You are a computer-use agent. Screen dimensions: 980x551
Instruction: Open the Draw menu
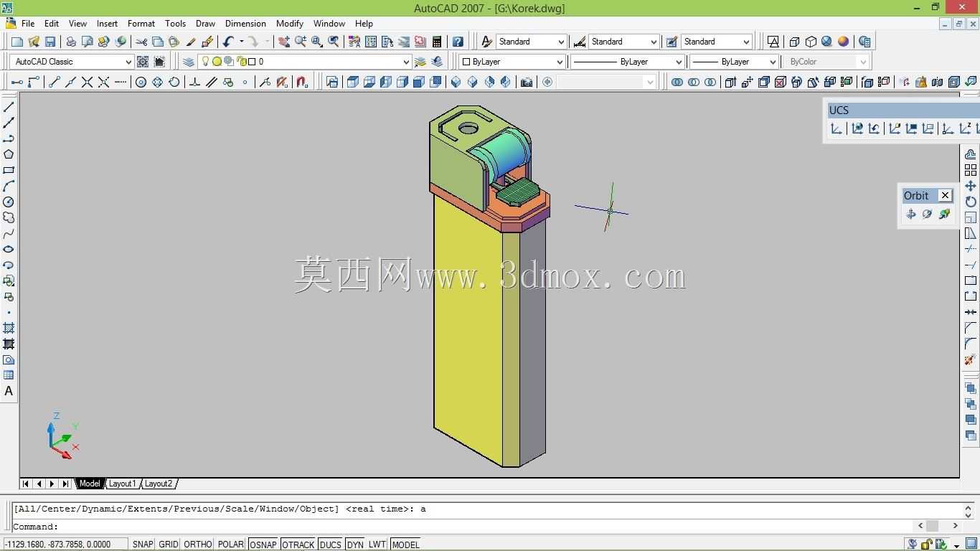[x=205, y=23]
